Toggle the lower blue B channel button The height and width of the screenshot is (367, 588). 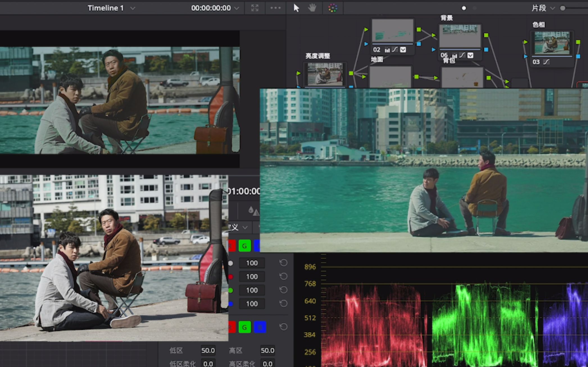coord(260,327)
